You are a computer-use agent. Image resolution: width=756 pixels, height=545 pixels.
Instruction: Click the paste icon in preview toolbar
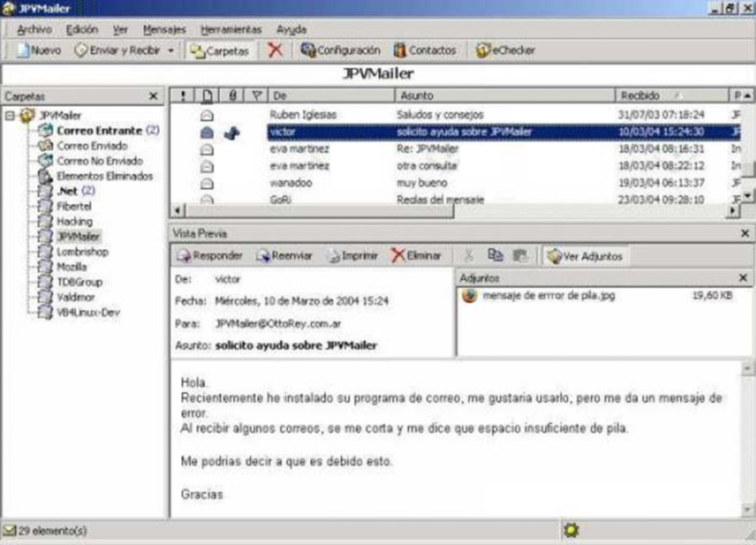coord(521,256)
